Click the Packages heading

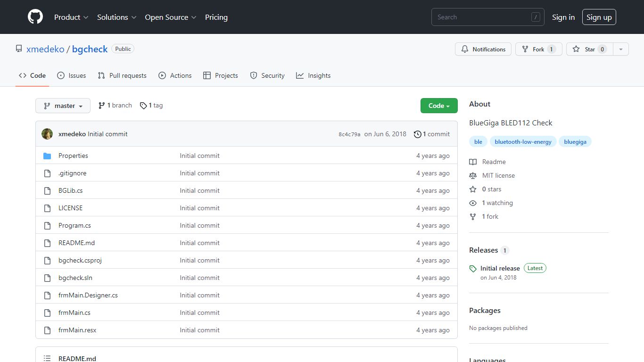(485, 310)
